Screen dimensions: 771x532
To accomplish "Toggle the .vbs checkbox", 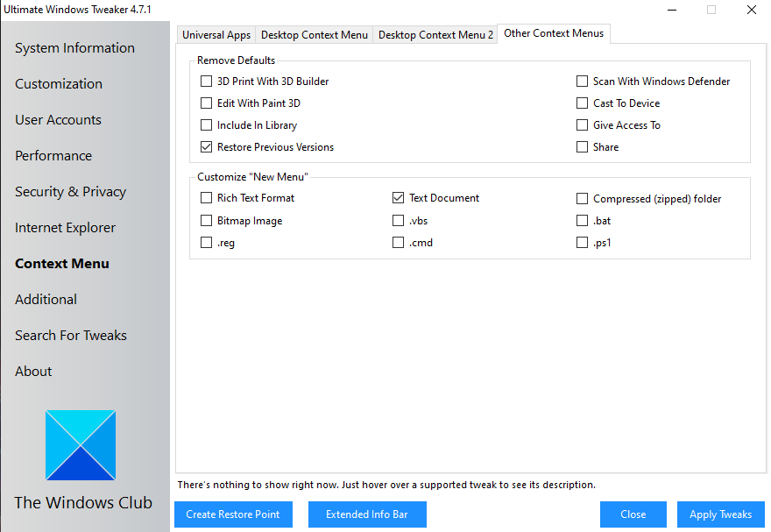I will (399, 221).
